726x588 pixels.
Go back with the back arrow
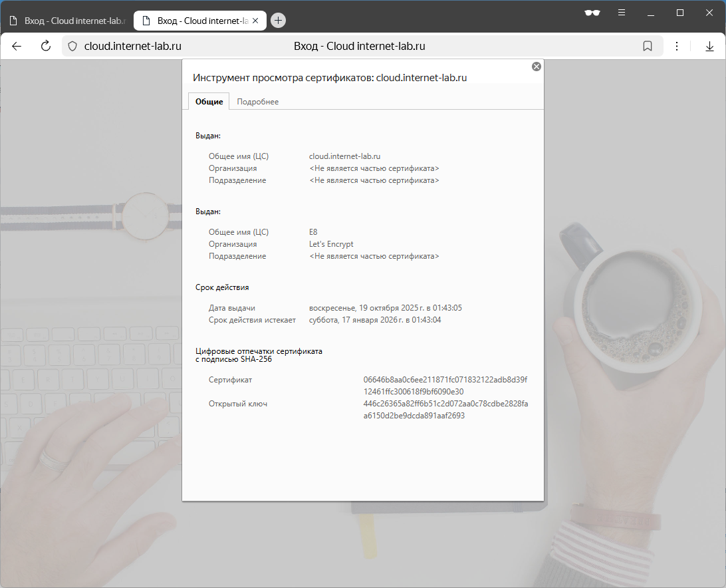(x=17, y=46)
